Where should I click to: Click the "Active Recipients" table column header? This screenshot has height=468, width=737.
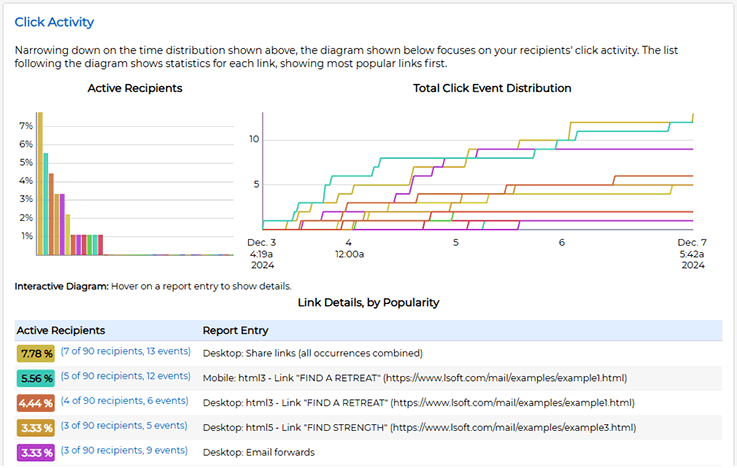(61, 330)
